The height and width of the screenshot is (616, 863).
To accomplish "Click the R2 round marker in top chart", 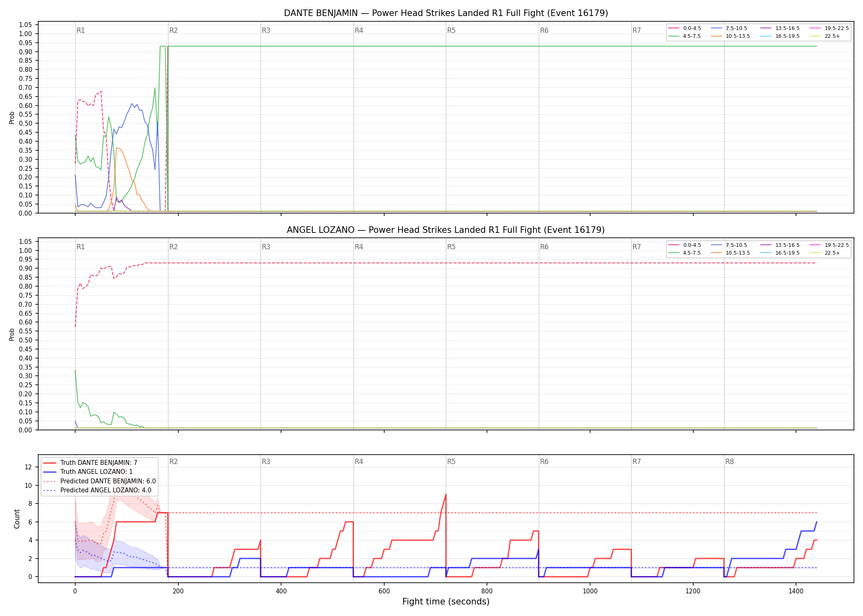I will point(173,30).
